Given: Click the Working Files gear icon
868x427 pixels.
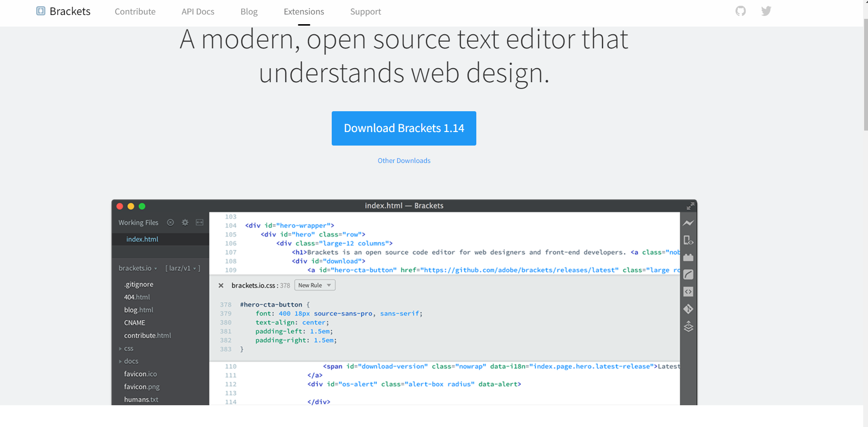Looking at the screenshot, I should (185, 222).
